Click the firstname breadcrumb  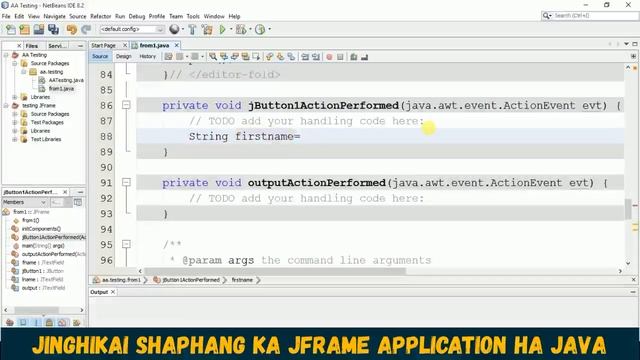coord(242,280)
